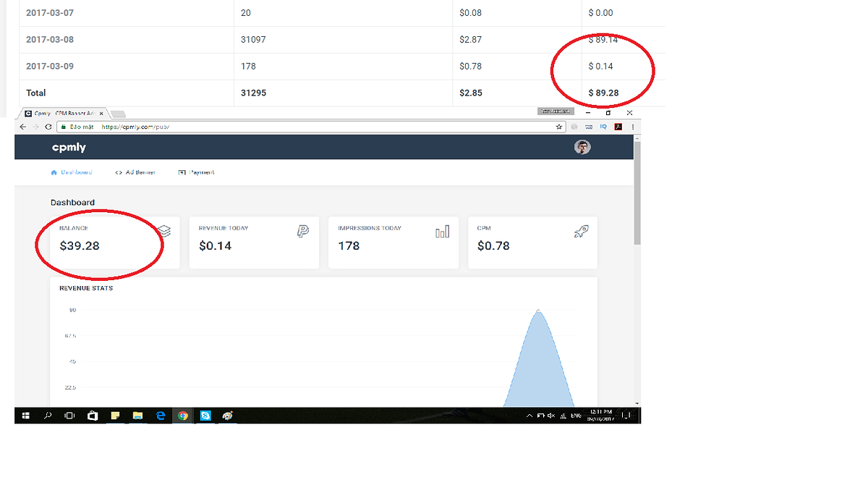
Task: Click the PayPal icon on Revenue Today card
Action: click(x=303, y=231)
